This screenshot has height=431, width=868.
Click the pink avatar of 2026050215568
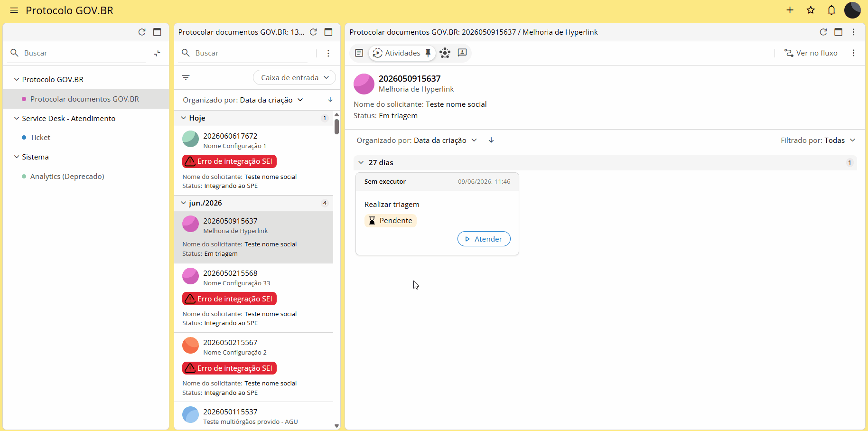point(191,276)
